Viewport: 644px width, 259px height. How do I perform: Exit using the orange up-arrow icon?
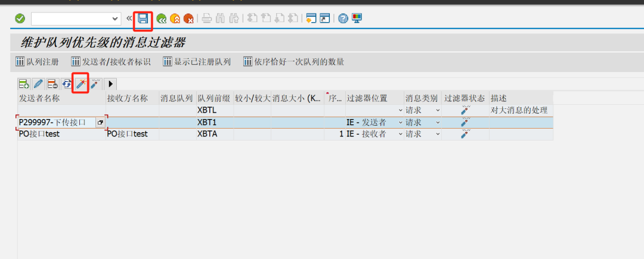pos(175,18)
